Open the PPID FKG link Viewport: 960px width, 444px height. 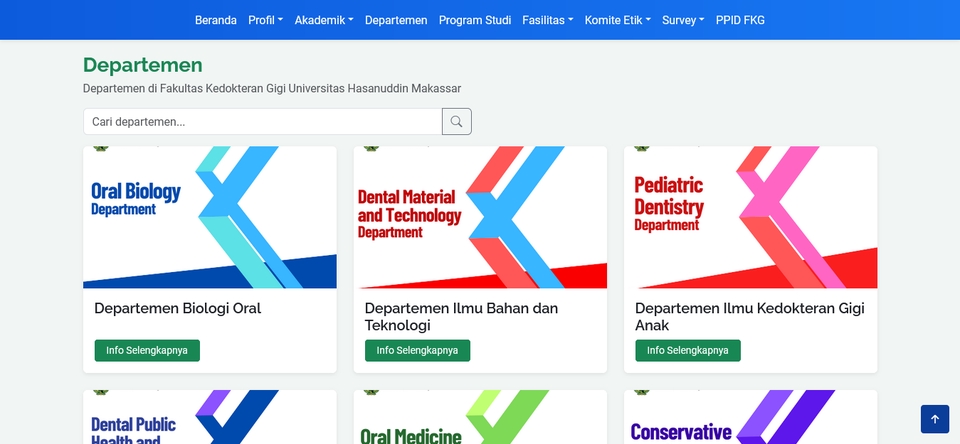(x=740, y=20)
